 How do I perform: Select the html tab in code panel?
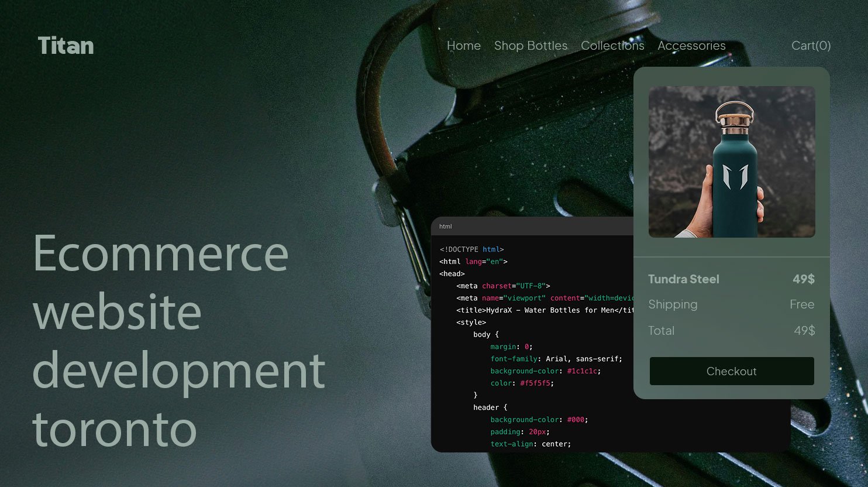coord(446,227)
